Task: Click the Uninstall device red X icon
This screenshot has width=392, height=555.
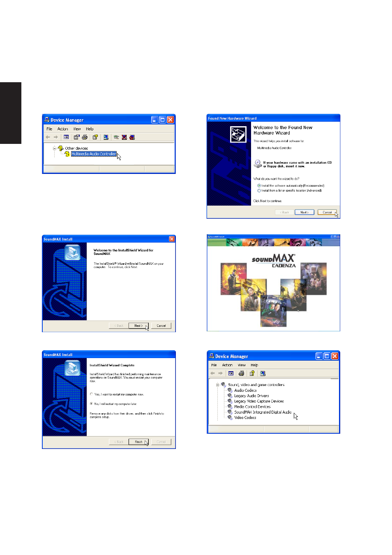Action: 124,137
